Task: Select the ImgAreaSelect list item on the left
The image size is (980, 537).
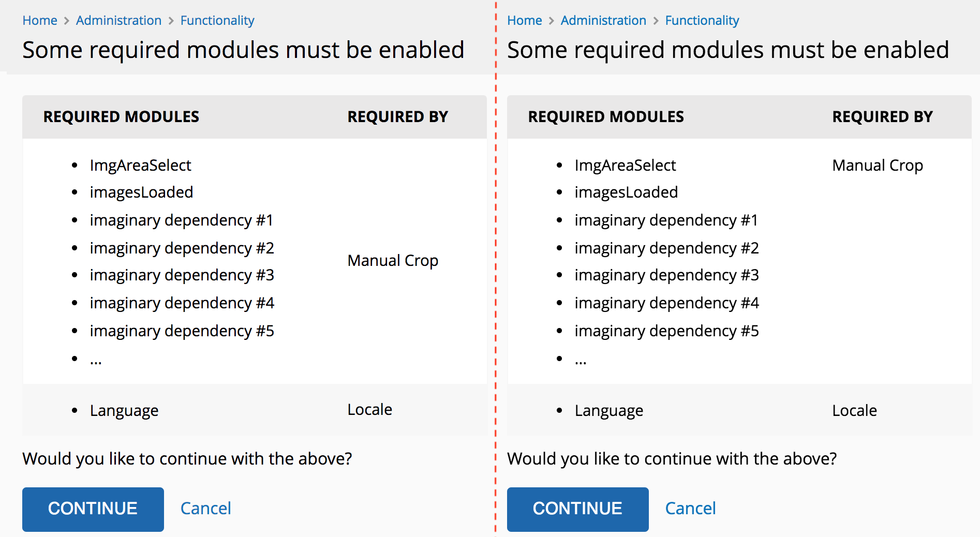Action: [141, 165]
